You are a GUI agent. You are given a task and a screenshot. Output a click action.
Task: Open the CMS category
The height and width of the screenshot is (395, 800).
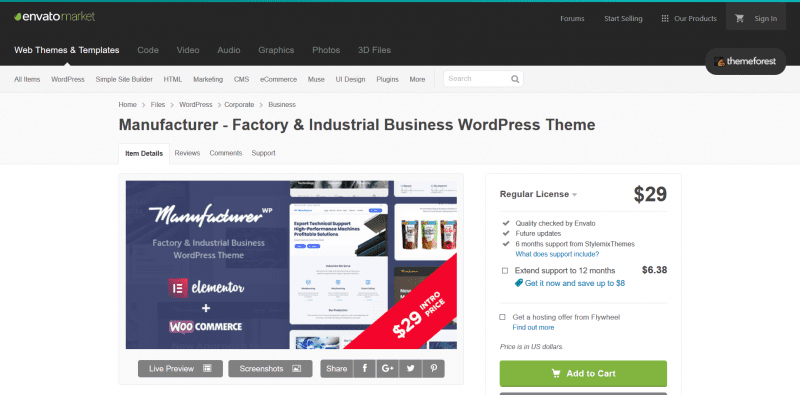[x=241, y=80]
